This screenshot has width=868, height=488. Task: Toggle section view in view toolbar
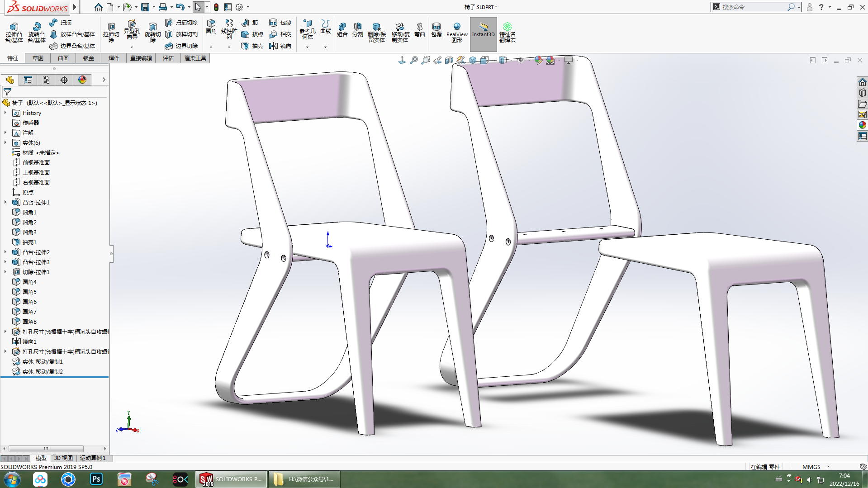pos(449,60)
